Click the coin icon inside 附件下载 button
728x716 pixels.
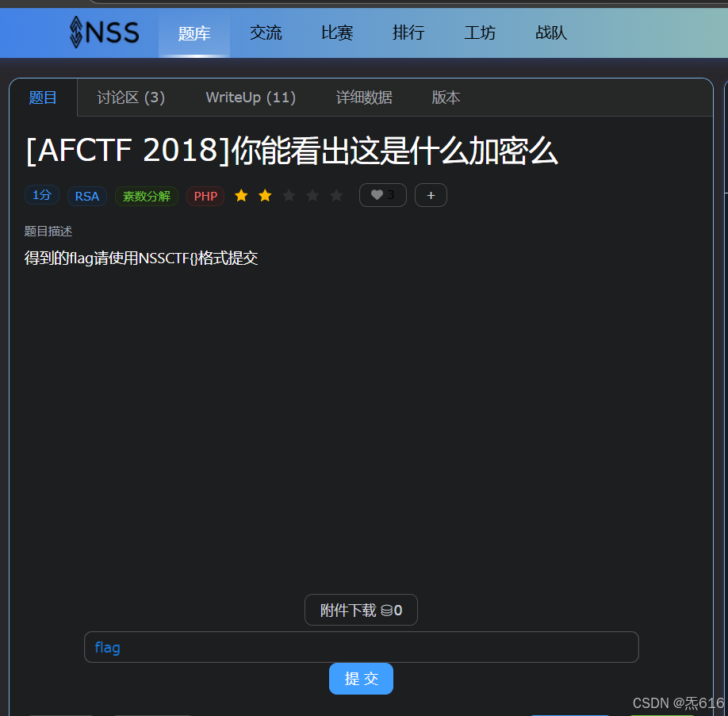click(x=388, y=610)
